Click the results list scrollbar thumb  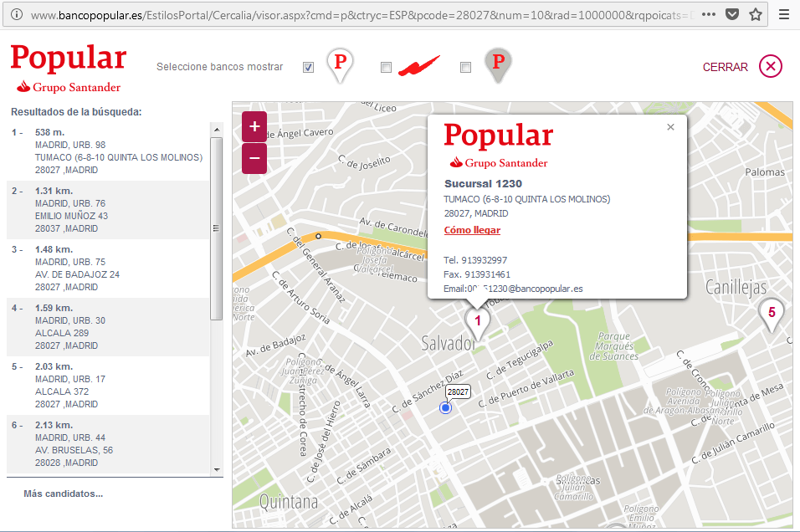tap(217, 228)
